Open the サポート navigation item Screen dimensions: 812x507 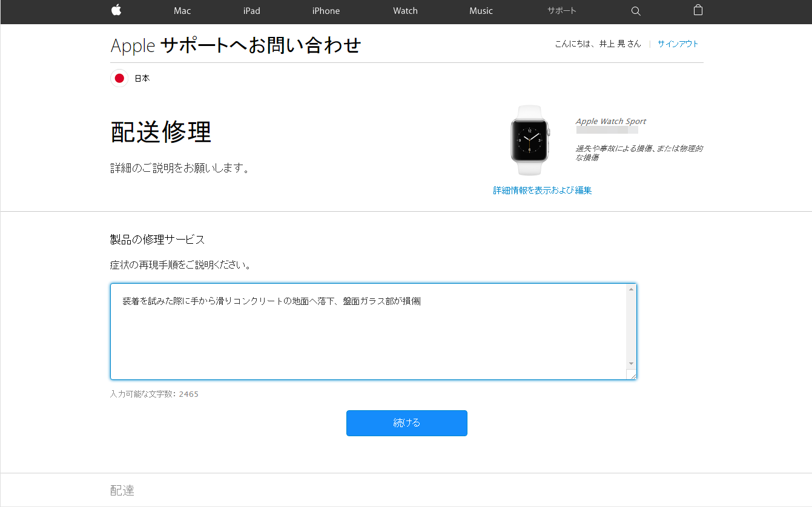pos(561,11)
